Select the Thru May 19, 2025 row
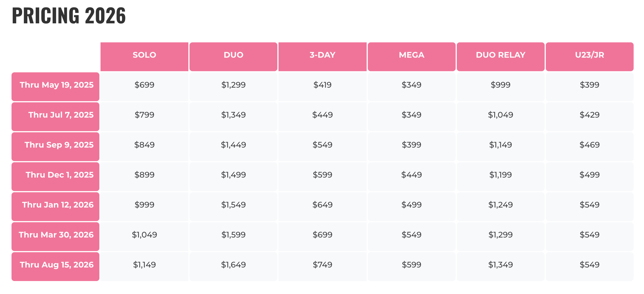644x294 pixels. [56, 85]
